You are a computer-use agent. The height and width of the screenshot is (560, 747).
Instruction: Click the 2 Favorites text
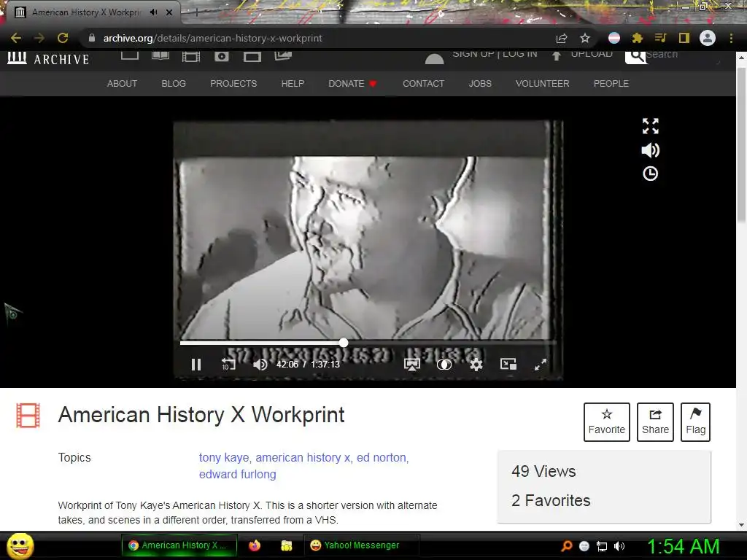coord(551,500)
